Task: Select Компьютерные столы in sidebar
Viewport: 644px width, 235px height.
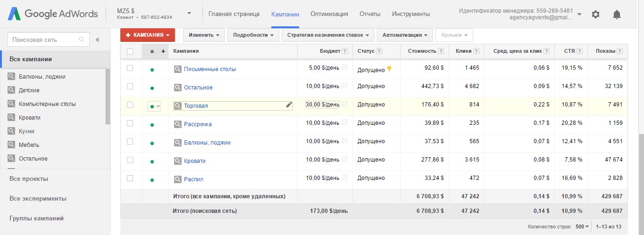Action: 47,104
